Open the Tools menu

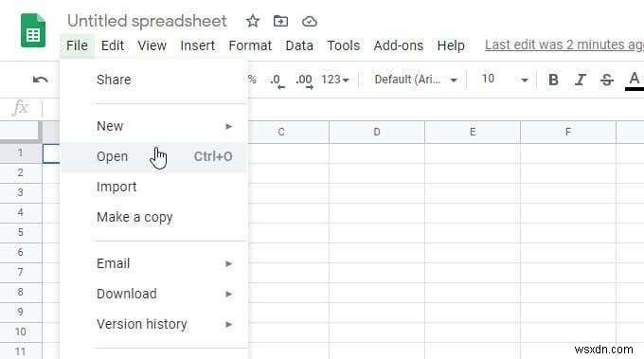pos(344,45)
